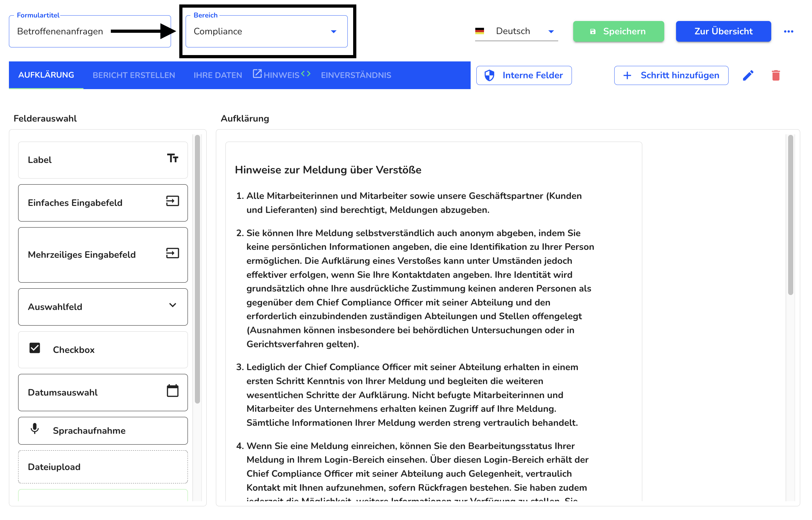Click the Label text-size icon
The image size is (812, 520).
coord(173,158)
